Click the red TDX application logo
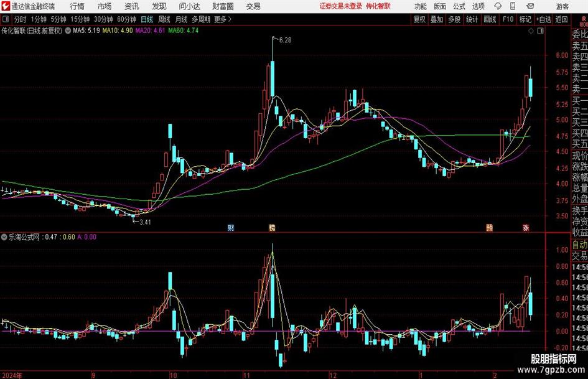 tap(5, 6)
